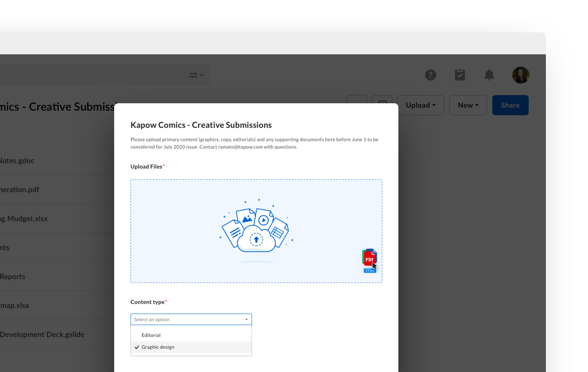
Task: Open the notification bell icon
Action: (x=489, y=75)
